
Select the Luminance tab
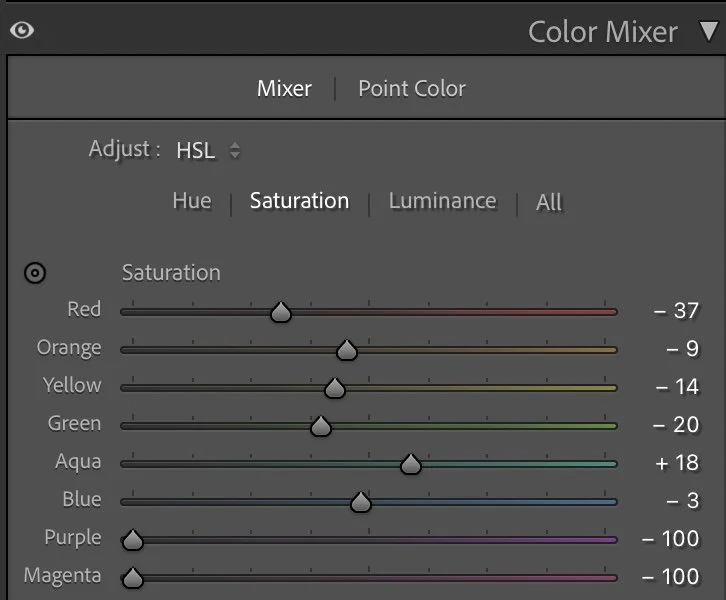click(x=442, y=201)
